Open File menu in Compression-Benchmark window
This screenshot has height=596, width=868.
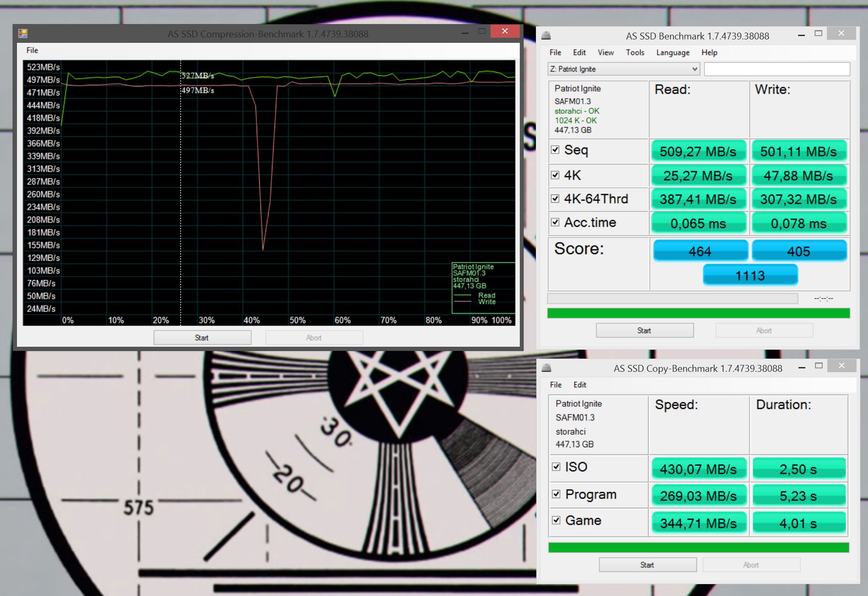click(x=32, y=50)
